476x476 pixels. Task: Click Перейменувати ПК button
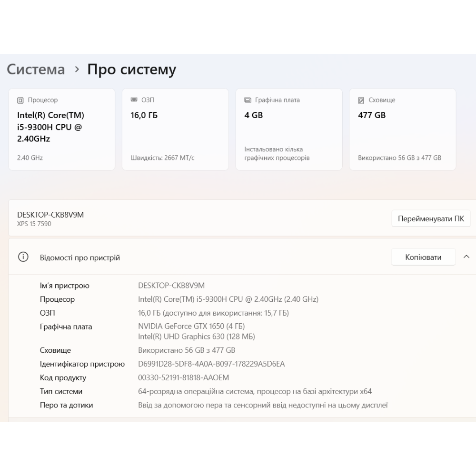[x=431, y=218]
